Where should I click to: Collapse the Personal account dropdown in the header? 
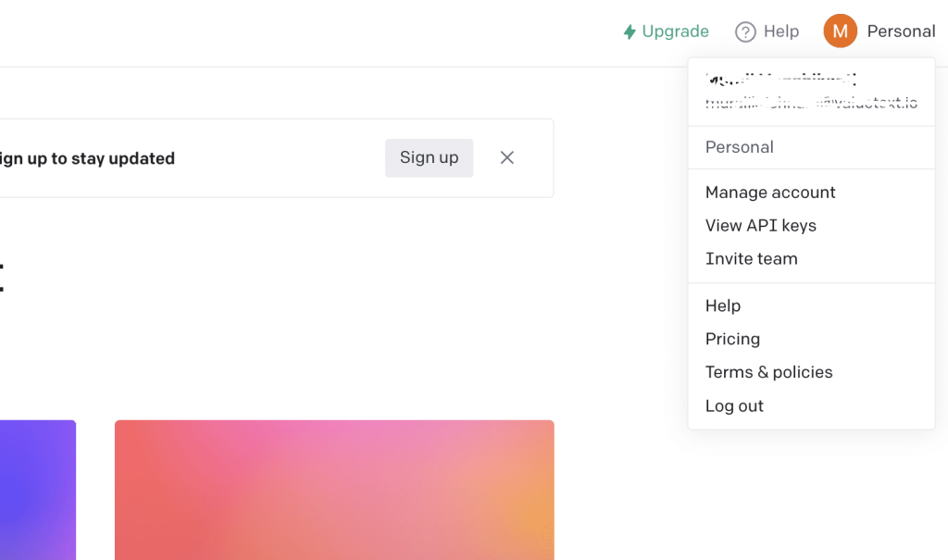coord(901,31)
